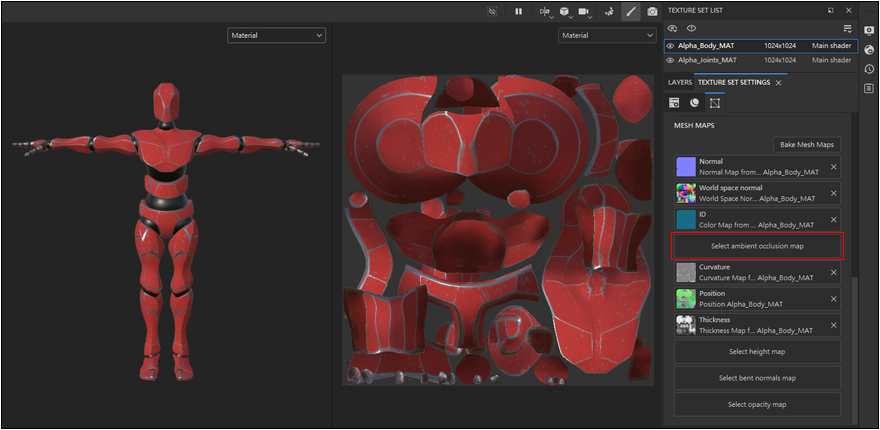Click the symmetry tool icon
The width and height of the screenshot is (880, 430).
[x=544, y=11]
